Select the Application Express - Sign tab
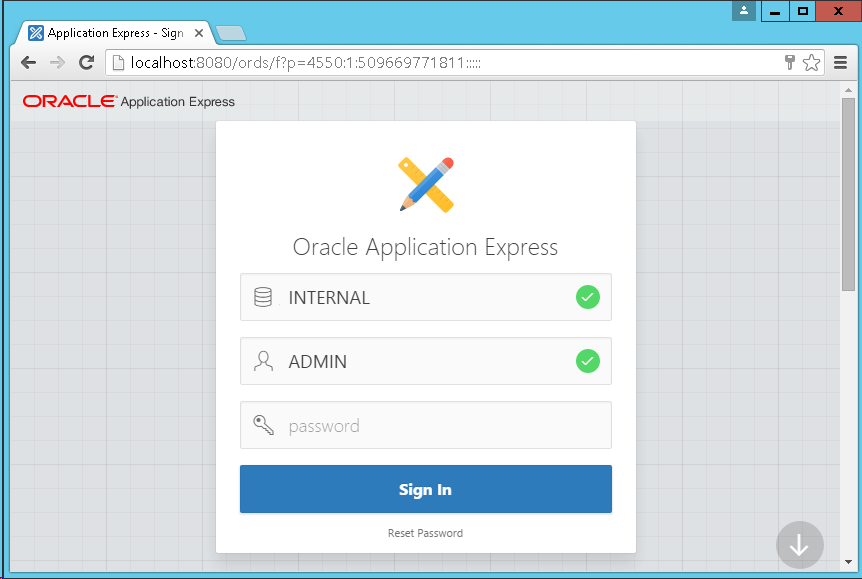 click(113, 33)
